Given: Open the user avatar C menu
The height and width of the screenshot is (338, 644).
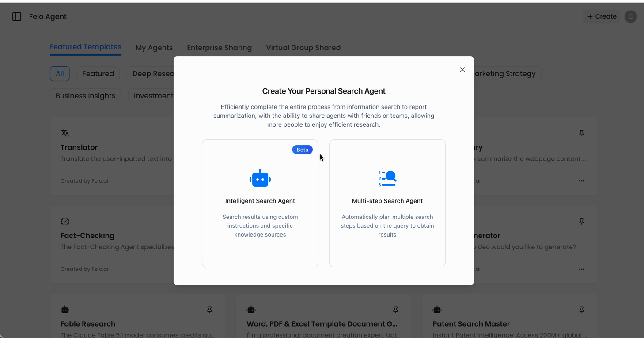Looking at the screenshot, I should (x=631, y=17).
